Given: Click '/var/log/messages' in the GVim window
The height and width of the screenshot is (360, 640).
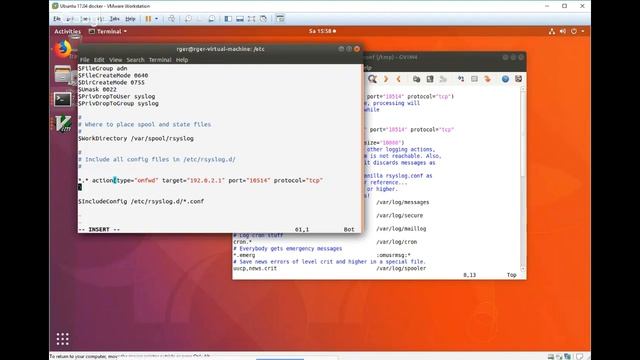Looking at the screenshot, I should (402, 202).
